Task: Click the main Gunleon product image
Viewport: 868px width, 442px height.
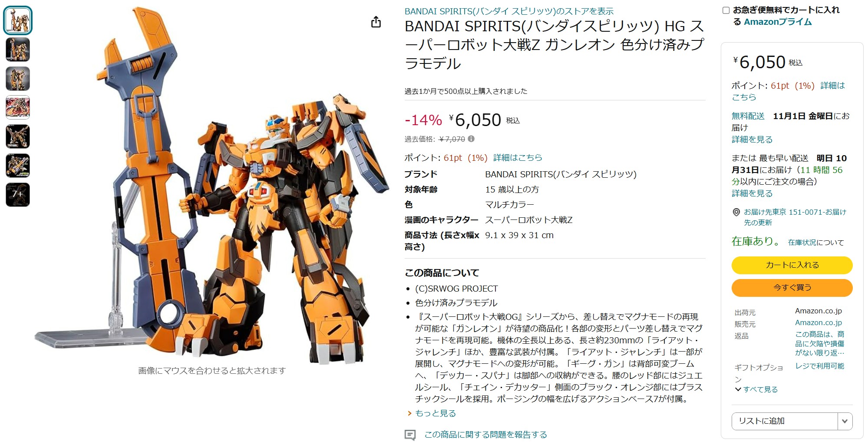Action: pyautogui.click(x=212, y=185)
